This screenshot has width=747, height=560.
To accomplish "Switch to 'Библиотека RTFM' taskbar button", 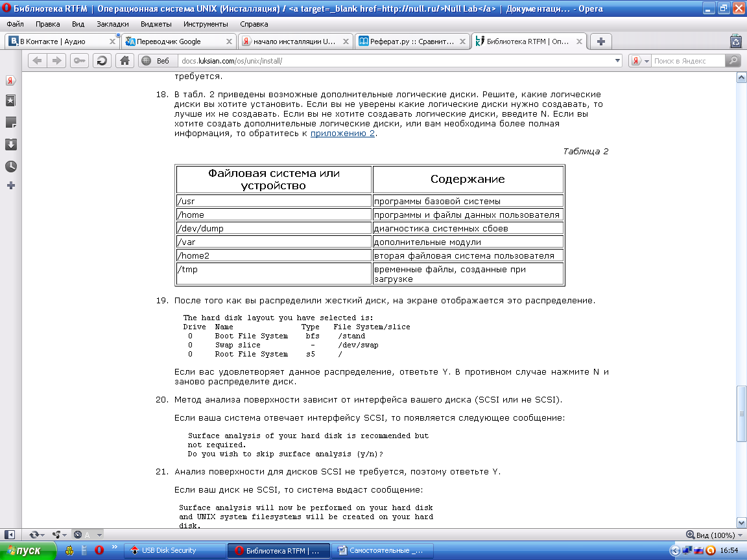I will tap(278, 550).
